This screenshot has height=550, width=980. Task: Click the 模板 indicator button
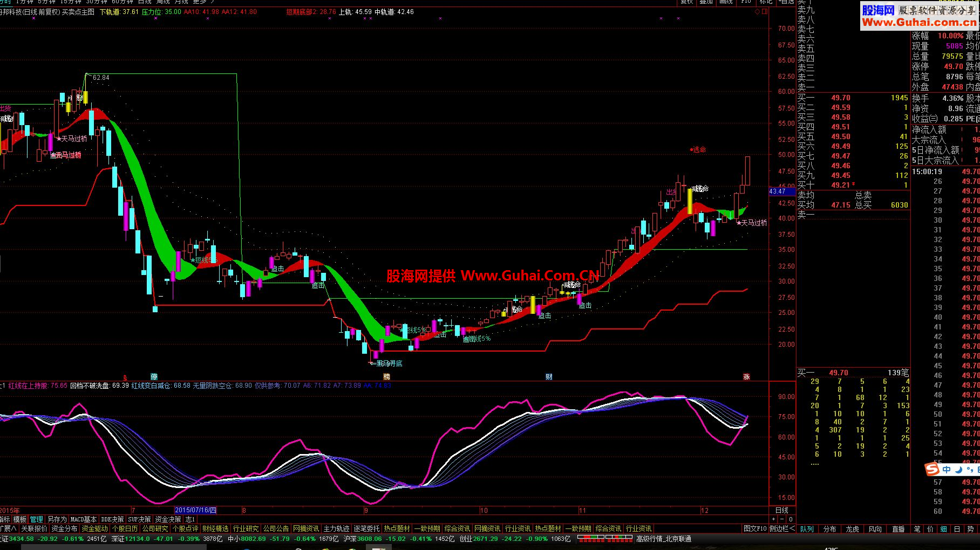20,519
